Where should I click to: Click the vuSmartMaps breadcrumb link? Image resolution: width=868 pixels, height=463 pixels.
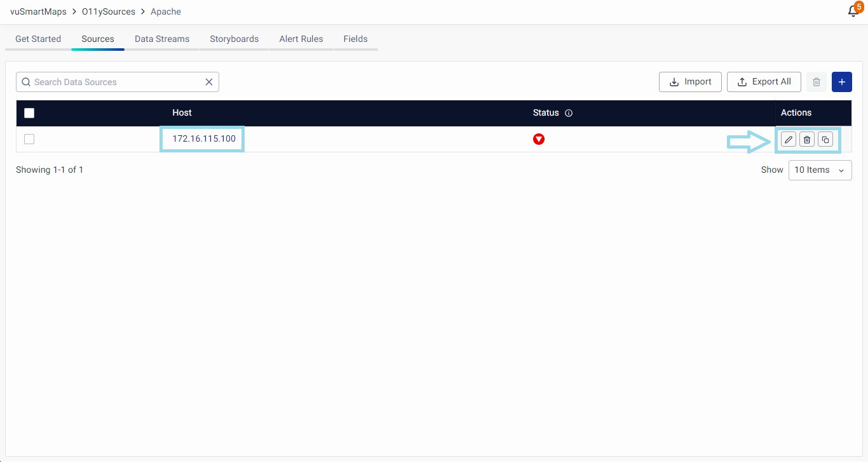38,11
